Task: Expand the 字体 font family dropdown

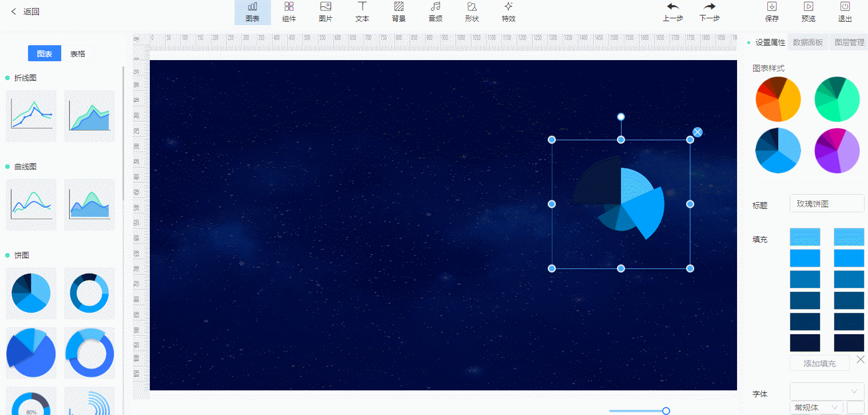Action: [826, 391]
